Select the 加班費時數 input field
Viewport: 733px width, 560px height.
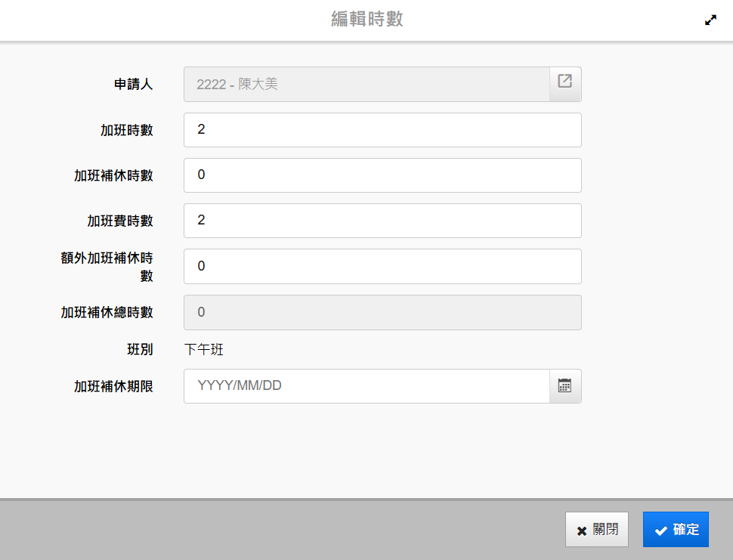[x=382, y=221]
